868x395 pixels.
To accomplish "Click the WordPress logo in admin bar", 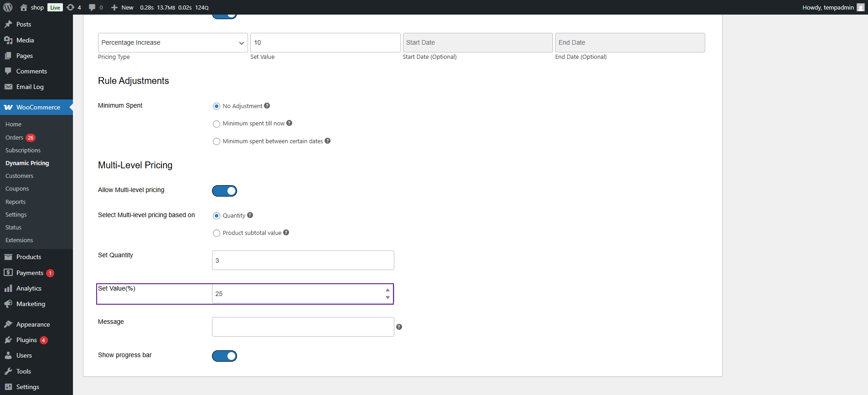I will coord(8,7).
